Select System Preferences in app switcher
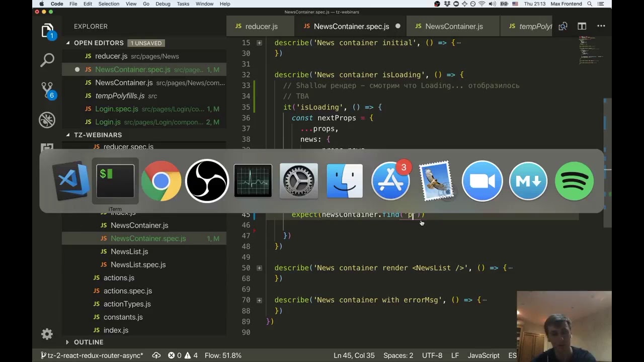This screenshot has height=362, width=644. 299,181
